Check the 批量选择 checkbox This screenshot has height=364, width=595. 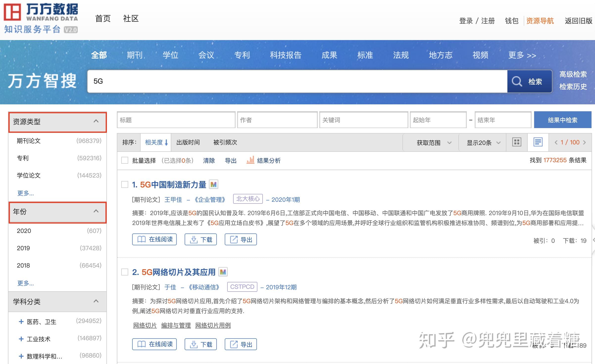pyautogui.click(x=125, y=160)
